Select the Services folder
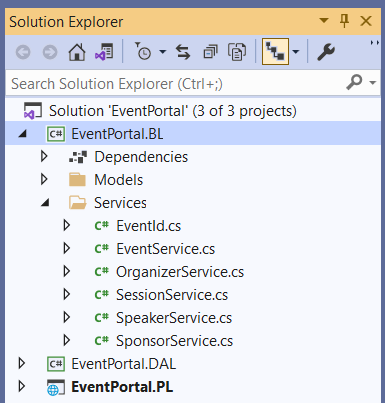 pyautogui.click(x=120, y=203)
